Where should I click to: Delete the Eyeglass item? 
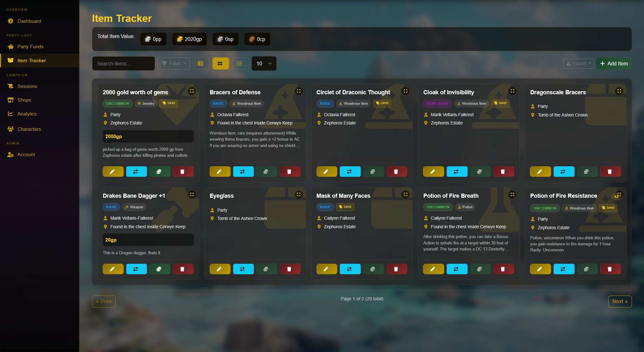pos(290,269)
